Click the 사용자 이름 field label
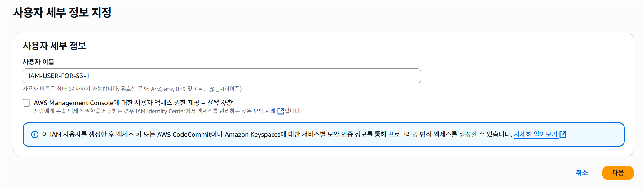Viewport: 644px width, 190px height. click(38, 62)
